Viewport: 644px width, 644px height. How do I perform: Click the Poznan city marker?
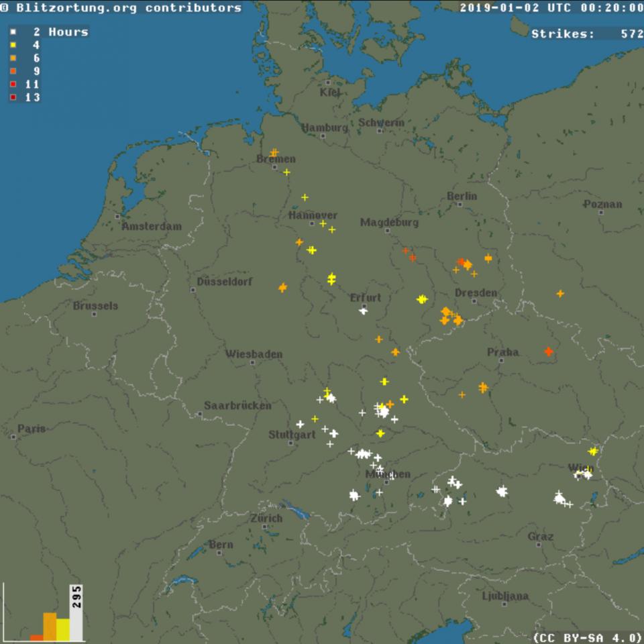pyautogui.click(x=601, y=213)
